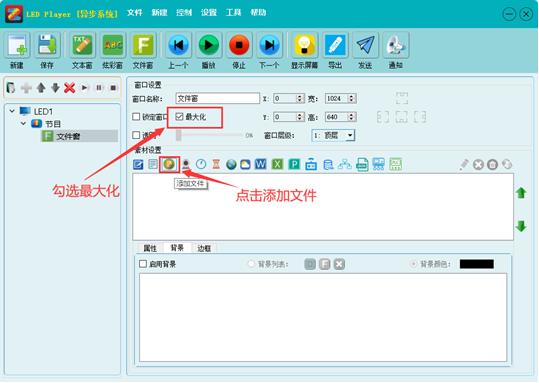Click the black 背景颜色 color swatch
Screen dimensions: 539x383
tap(477, 264)
